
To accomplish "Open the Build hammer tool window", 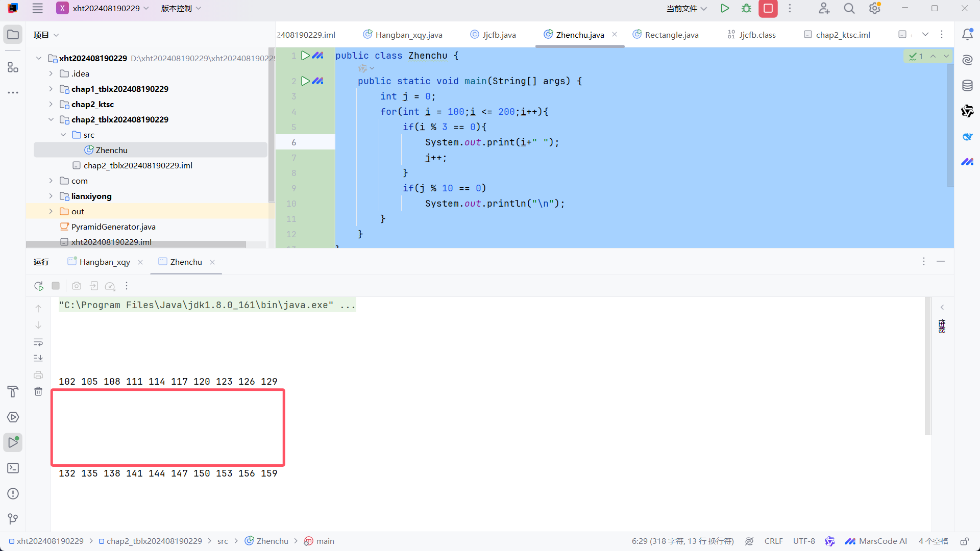I will (13, 391).
